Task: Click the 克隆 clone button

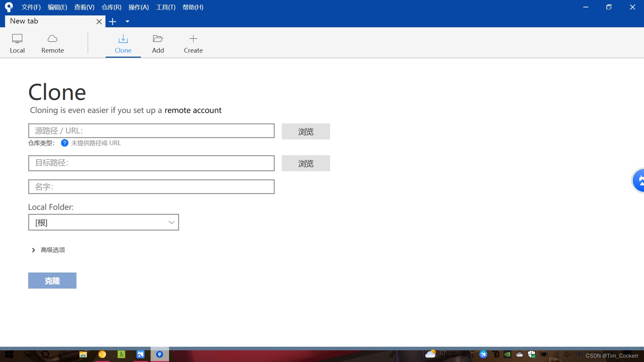Action: click(52, 281)
